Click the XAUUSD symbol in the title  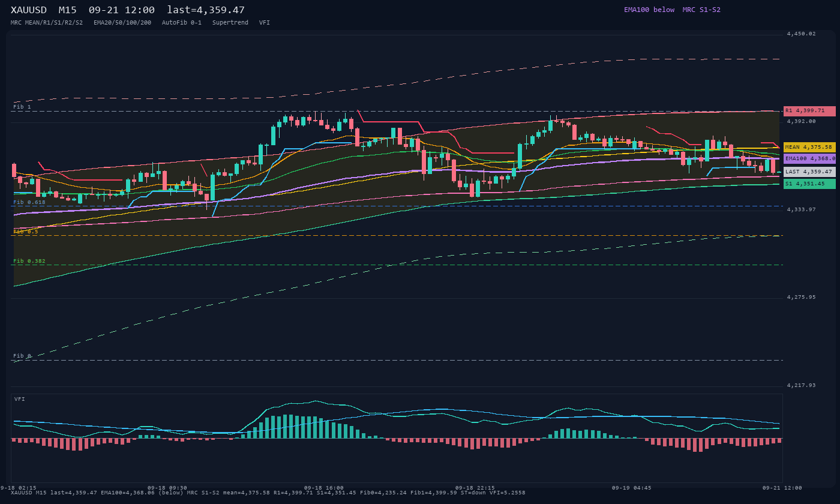pyautogui.click(x=29, y=10)
